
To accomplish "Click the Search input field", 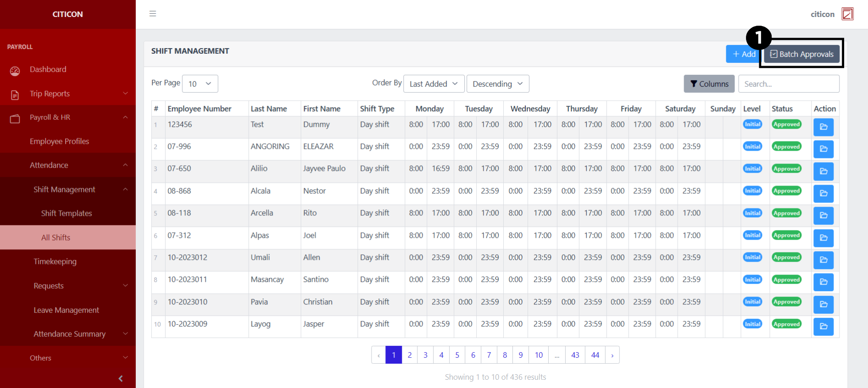I will (789, 84).
